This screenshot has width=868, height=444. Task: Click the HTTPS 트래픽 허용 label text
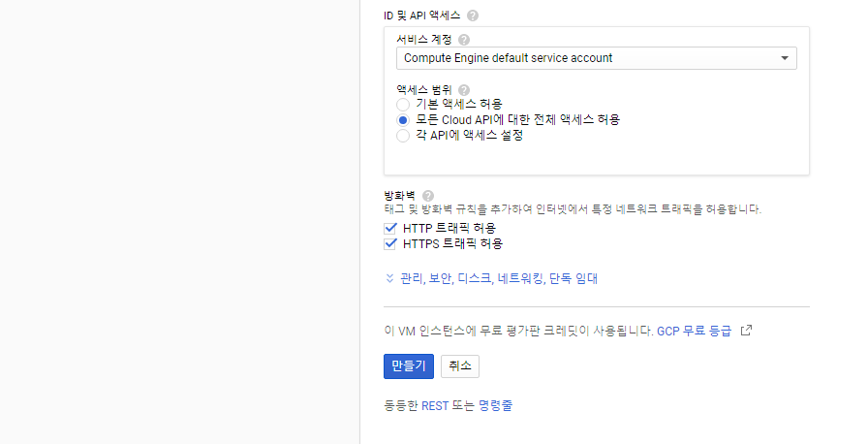(452, 243)
